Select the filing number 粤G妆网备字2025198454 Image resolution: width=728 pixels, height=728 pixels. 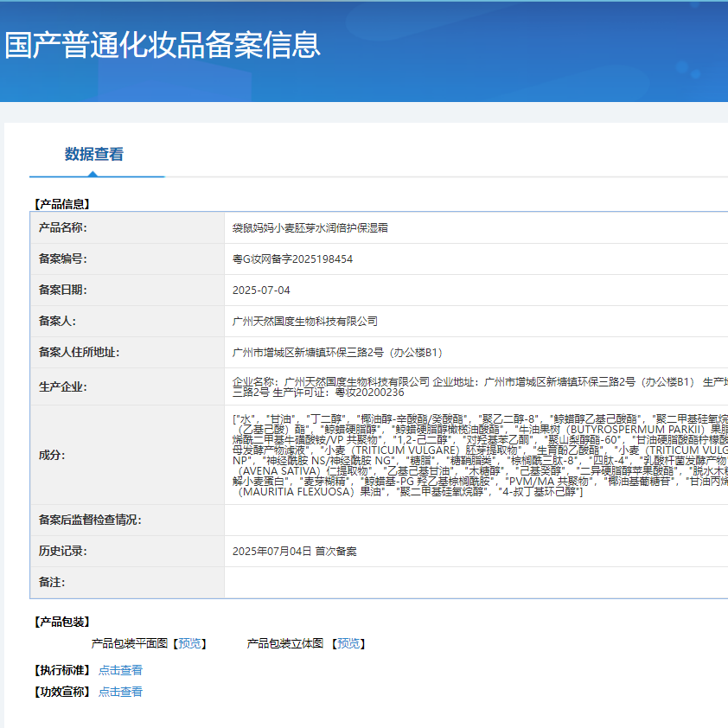point(293,259)
